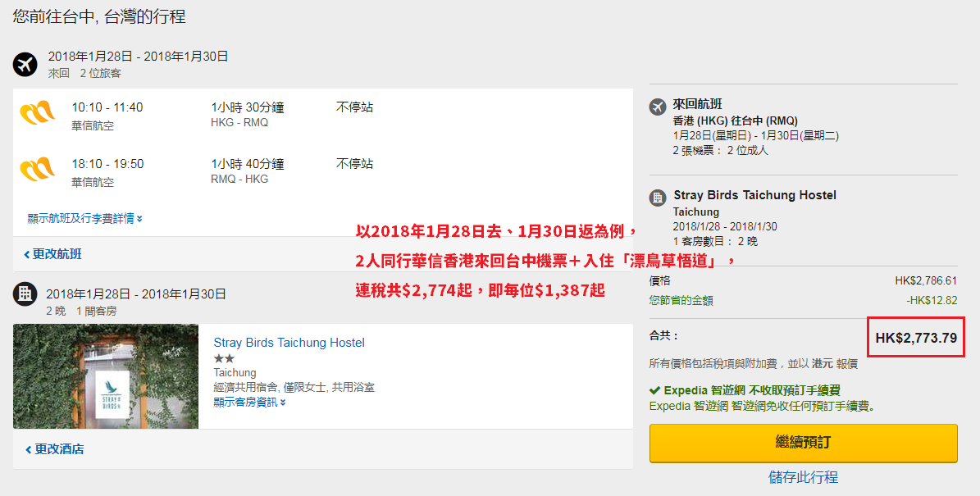Expand 顯示客房資訊 room information
Screen dimensions: 980x496
coord(249,403)
